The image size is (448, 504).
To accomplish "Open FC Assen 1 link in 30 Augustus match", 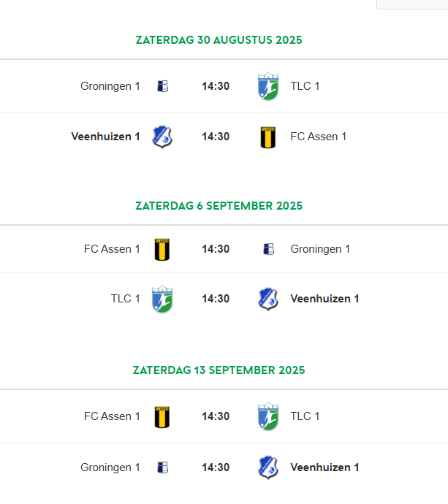I will point(319,137).
